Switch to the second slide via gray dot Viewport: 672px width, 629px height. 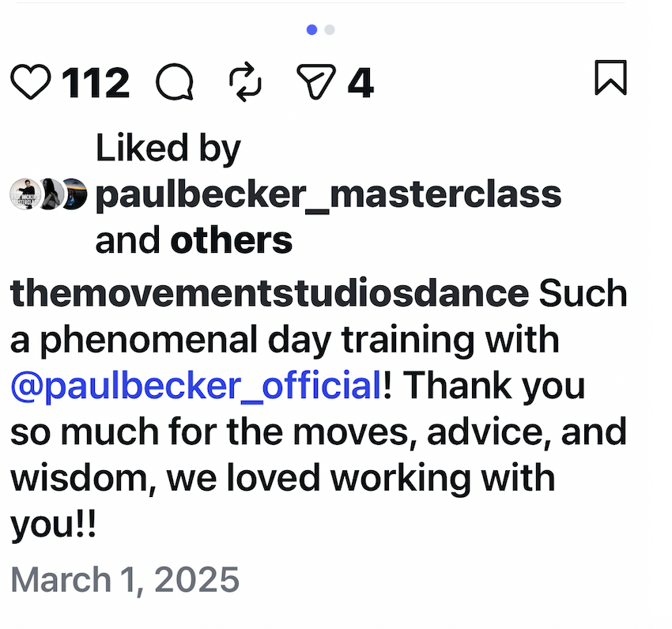(330, 29)
